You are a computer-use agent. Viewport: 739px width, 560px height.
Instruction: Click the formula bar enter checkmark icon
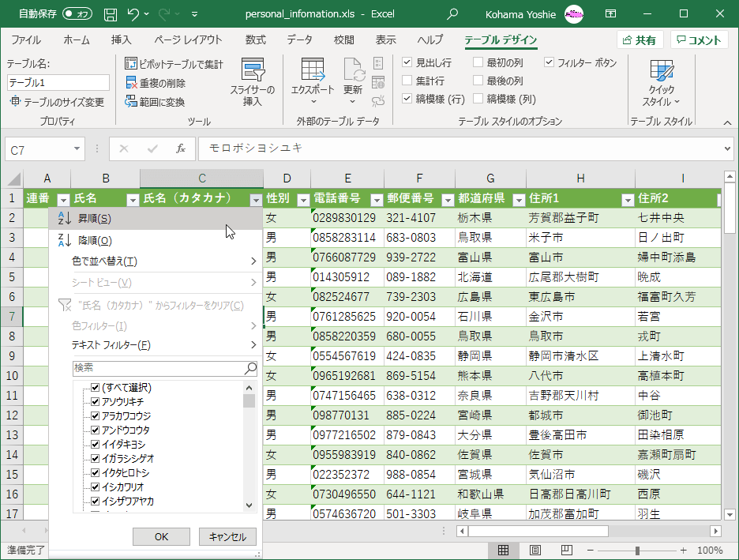click(x=152, y=149)
